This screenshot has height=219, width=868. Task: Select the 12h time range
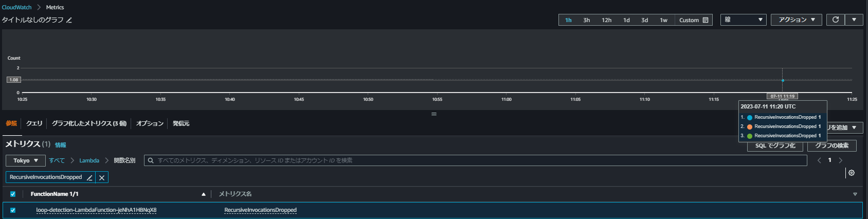coord(607,20)
